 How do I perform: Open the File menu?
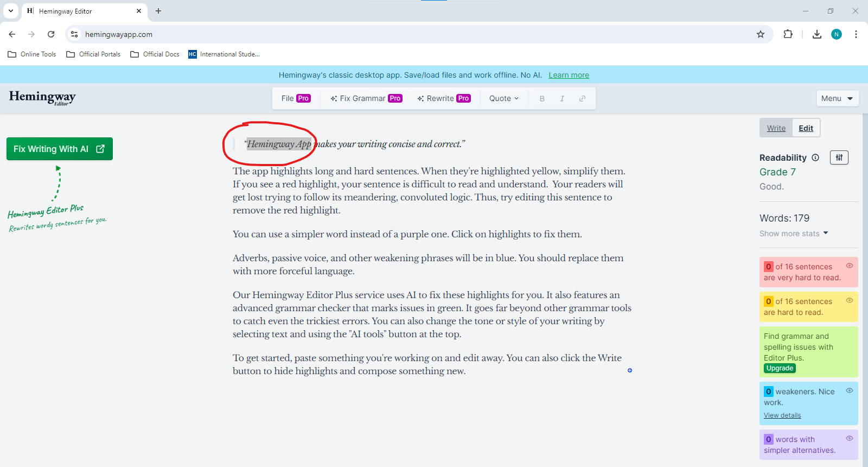tap(296, 98)
